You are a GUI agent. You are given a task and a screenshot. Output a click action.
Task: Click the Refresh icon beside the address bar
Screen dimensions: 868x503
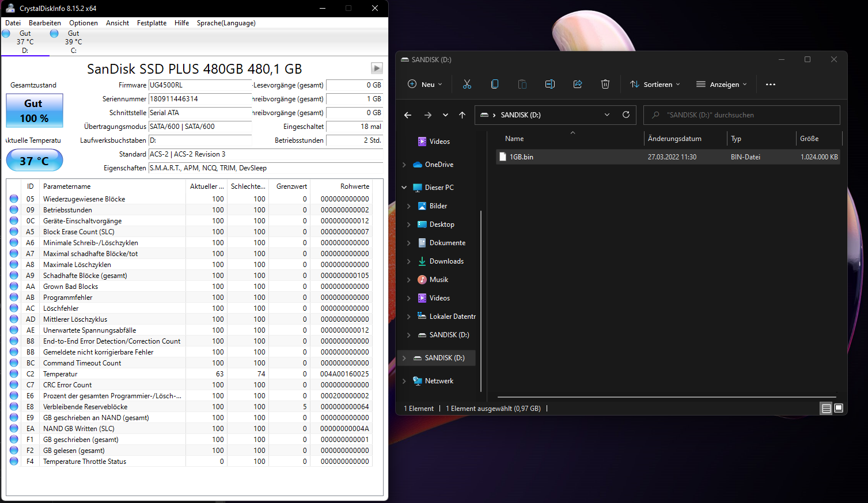626,115
